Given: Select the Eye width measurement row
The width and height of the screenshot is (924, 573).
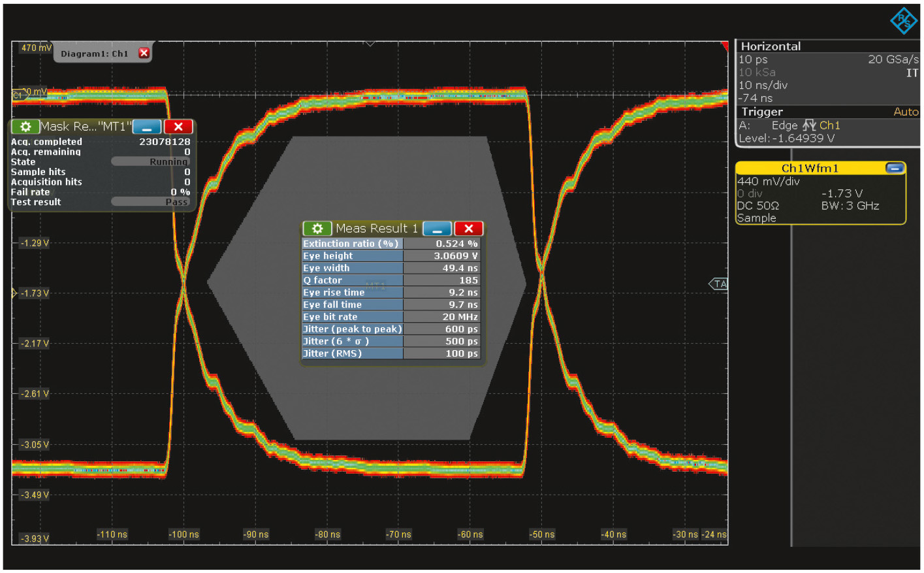Looking at the screenshot, I should [390, 268].
